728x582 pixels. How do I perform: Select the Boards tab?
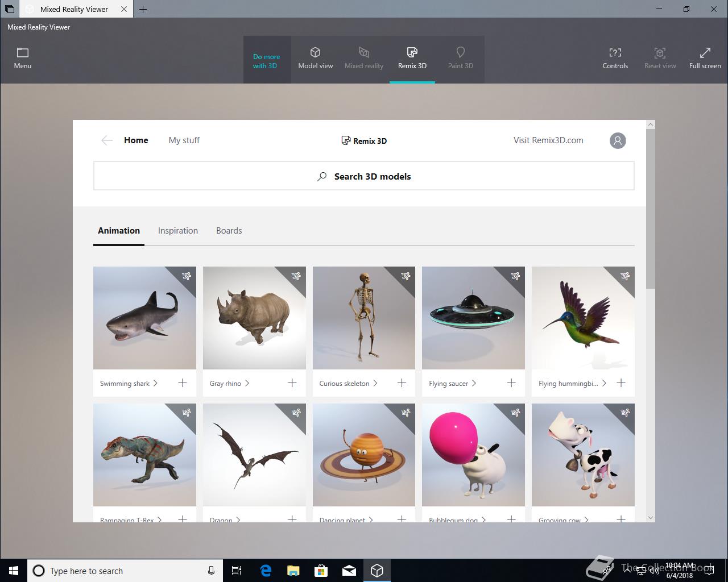229,231
